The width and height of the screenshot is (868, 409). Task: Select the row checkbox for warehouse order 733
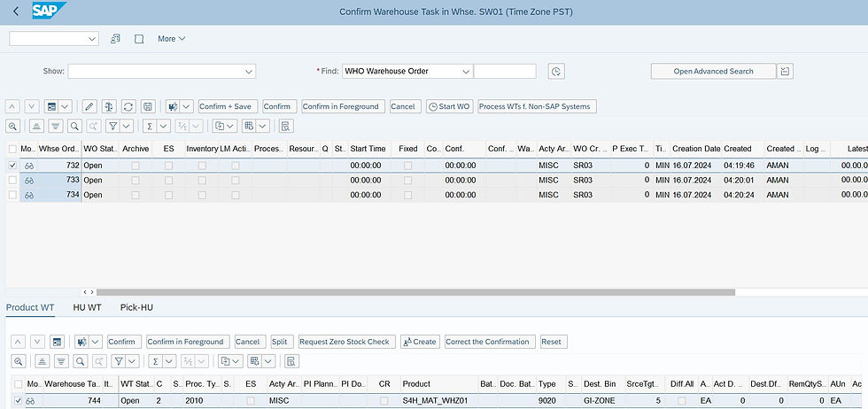[12, 180]
